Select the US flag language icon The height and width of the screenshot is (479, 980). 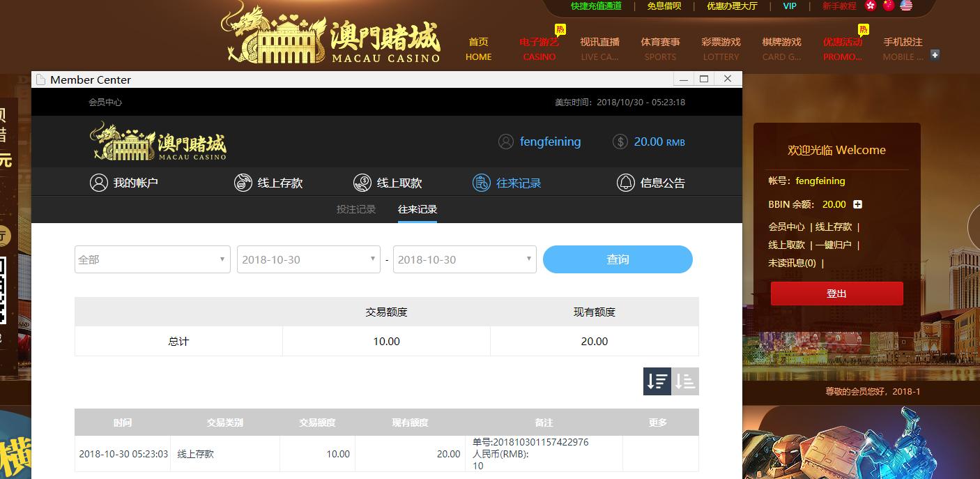tap(906, 6)
